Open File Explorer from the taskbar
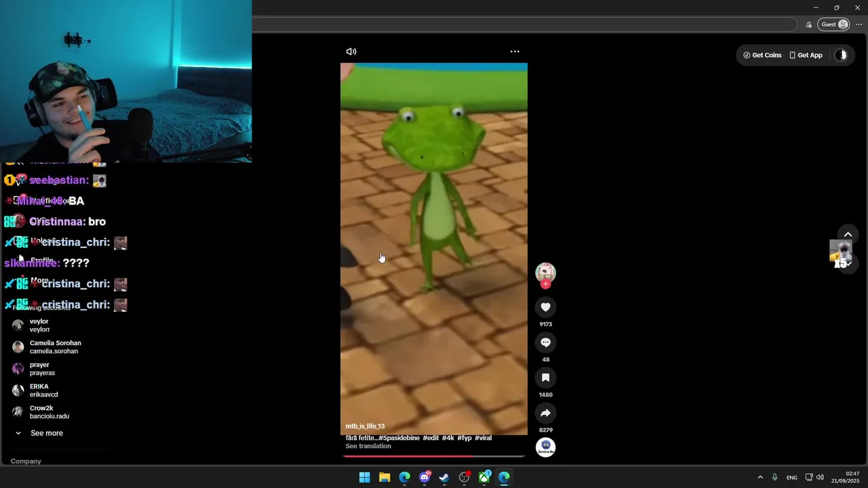This screenshot has width=868, height=488. click(x=384, y=477)
